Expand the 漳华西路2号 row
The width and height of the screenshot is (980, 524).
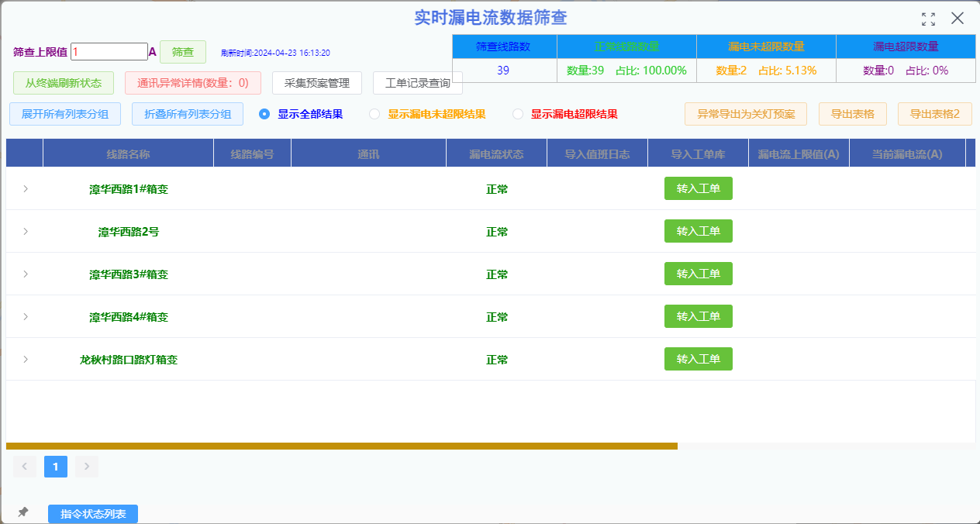pos(26,231)
